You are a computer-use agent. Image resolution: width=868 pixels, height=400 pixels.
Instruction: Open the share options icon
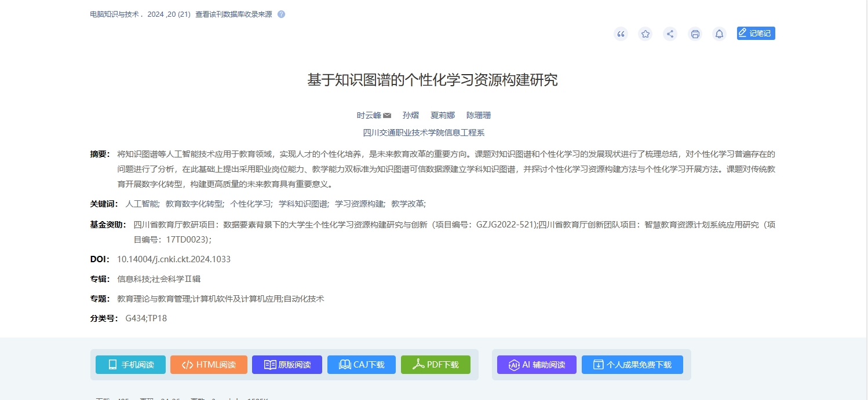point(670,34)
